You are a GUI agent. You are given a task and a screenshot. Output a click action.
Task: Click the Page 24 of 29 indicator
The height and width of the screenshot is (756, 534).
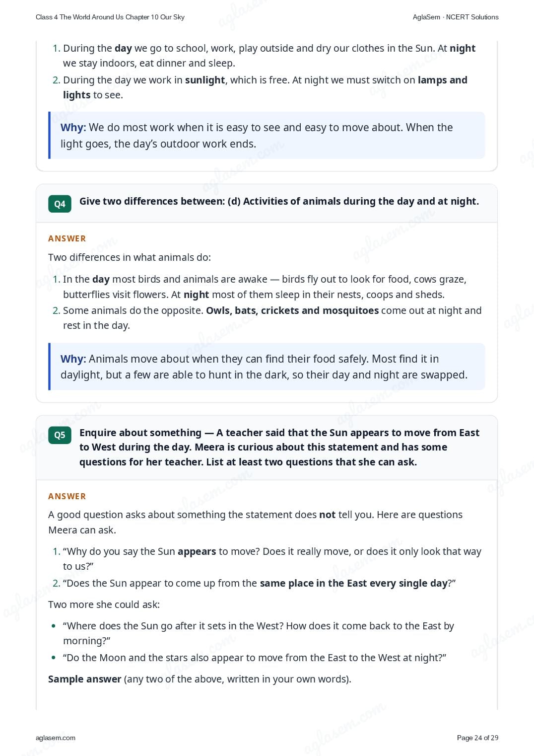pyautogui.click(x=477, y=738)
